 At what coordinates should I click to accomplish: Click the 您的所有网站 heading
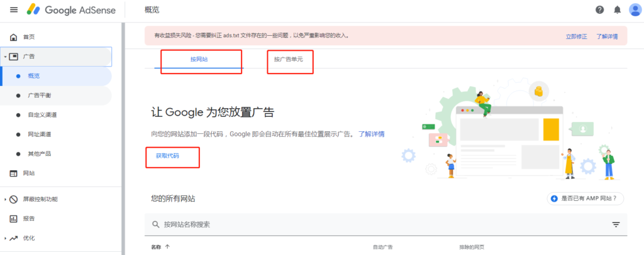point(173,199)
